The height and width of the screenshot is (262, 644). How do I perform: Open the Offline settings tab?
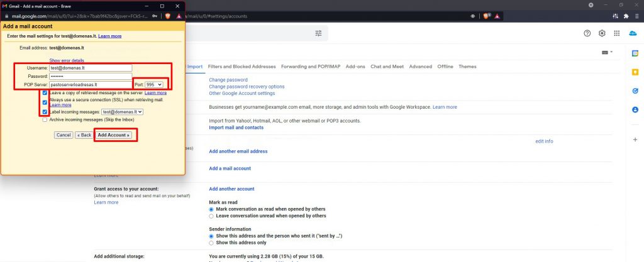click(x=445, y=67)
